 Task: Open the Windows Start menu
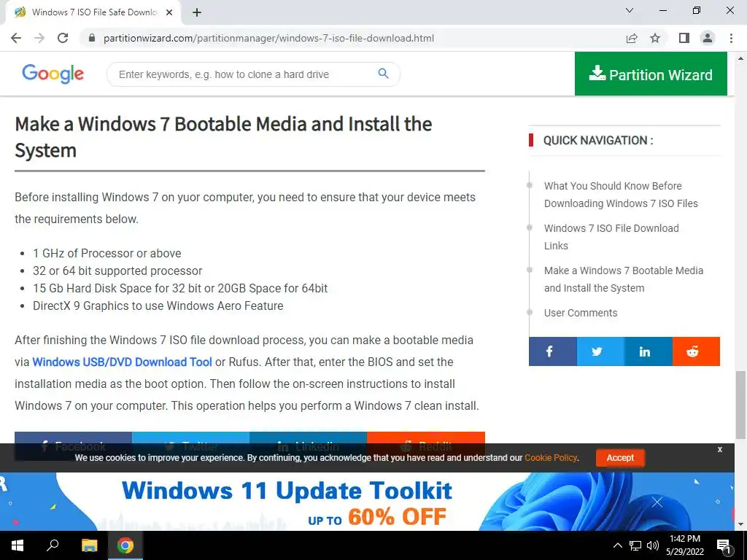[18, 545]
